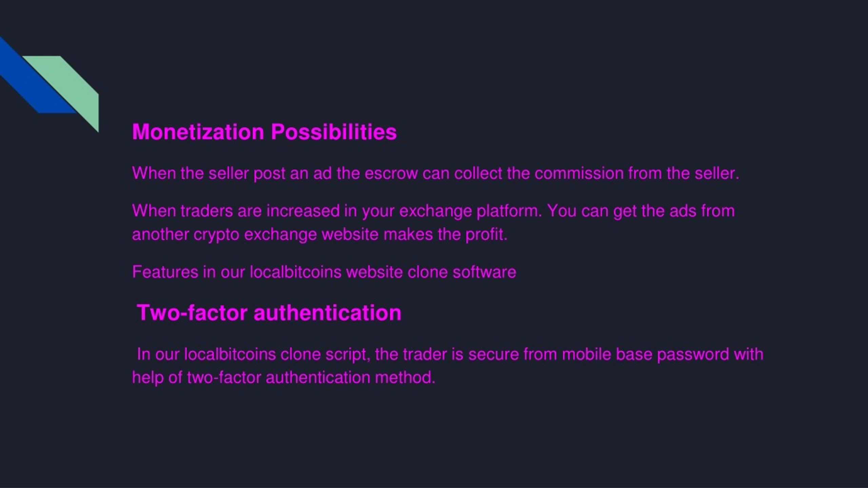Select the seller commission sentence
The width and height of the screenshot is (868, 488).
435,174
